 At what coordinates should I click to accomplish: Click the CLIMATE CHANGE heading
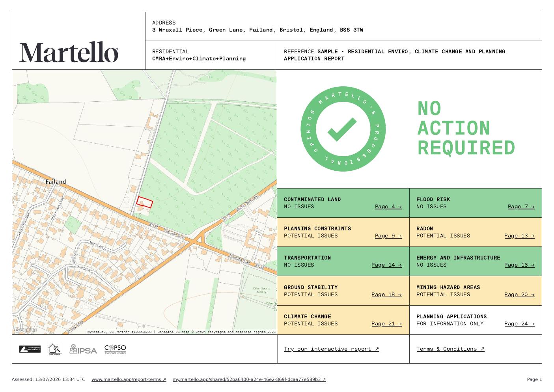pyautogui.click(x=307, y=317)
